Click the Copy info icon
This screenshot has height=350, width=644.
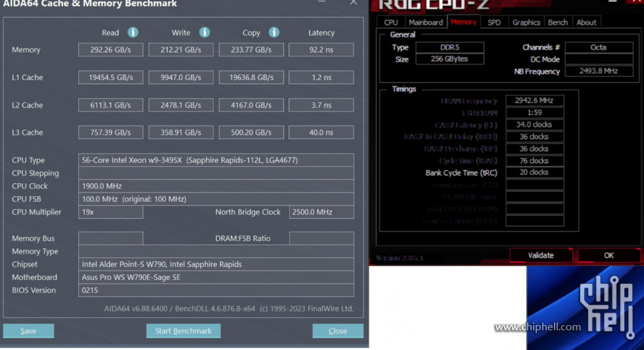click(x=274, y=32)
